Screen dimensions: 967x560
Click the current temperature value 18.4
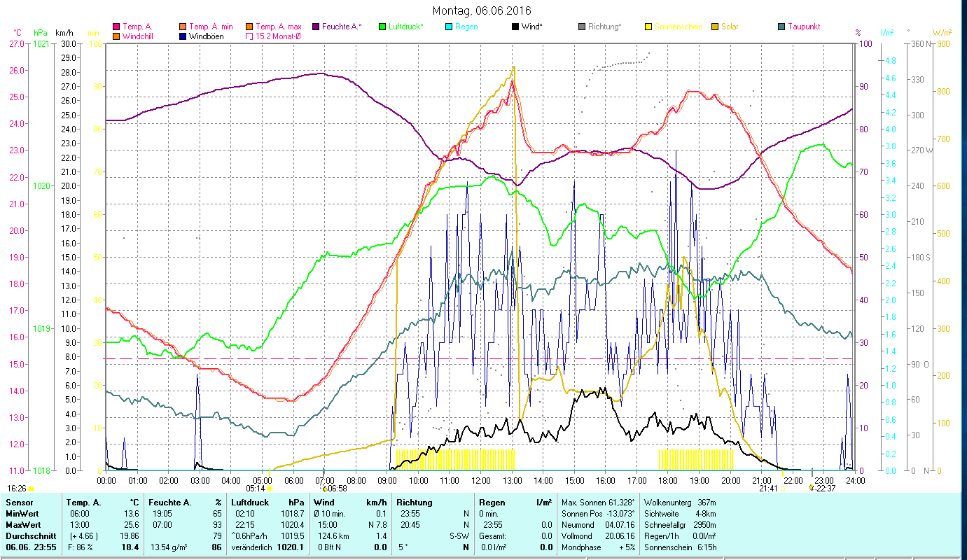(x=130, y=547)
